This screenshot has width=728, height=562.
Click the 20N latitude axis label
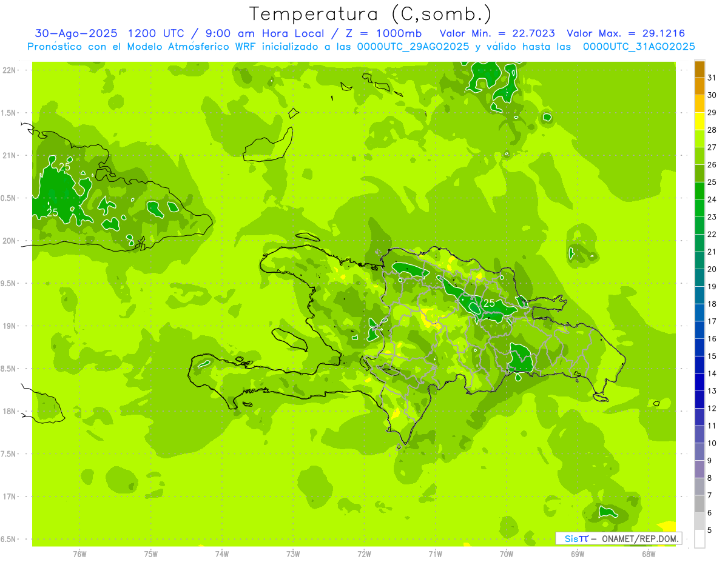[10, 241]
